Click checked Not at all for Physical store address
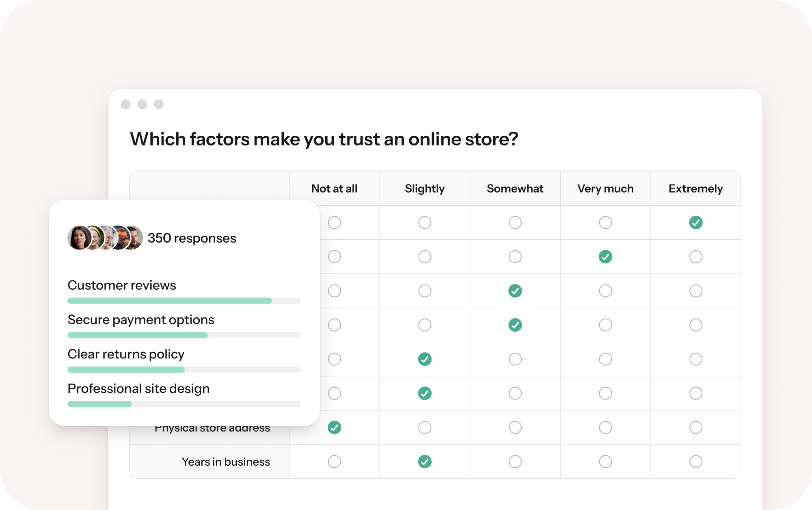 pyautogui.click(x=335, y=428)
